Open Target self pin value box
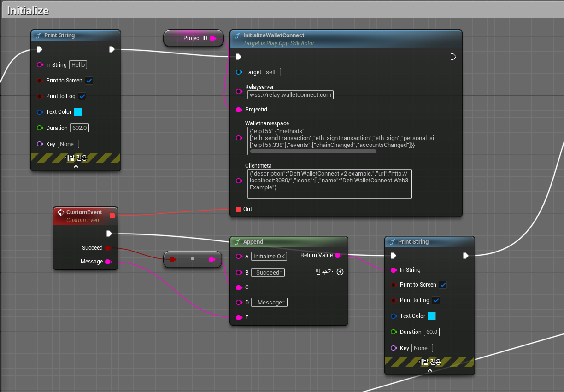564x392 pixels. [272, 72]
